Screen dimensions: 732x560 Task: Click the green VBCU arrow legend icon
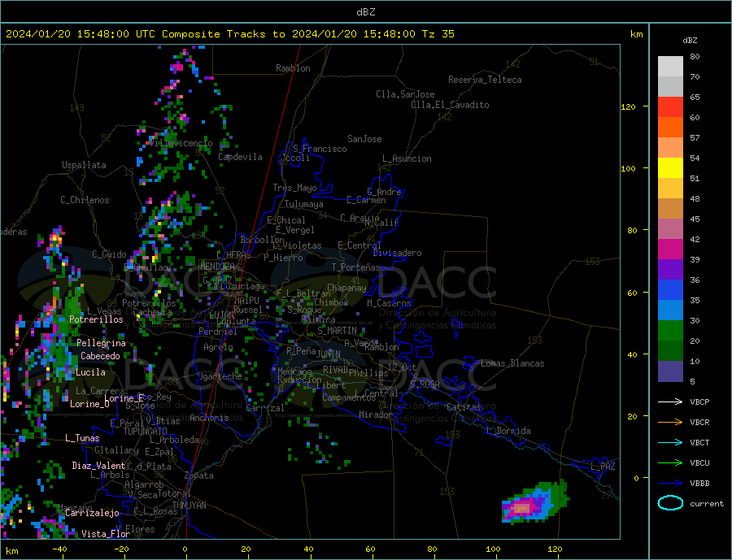[670, 462]
